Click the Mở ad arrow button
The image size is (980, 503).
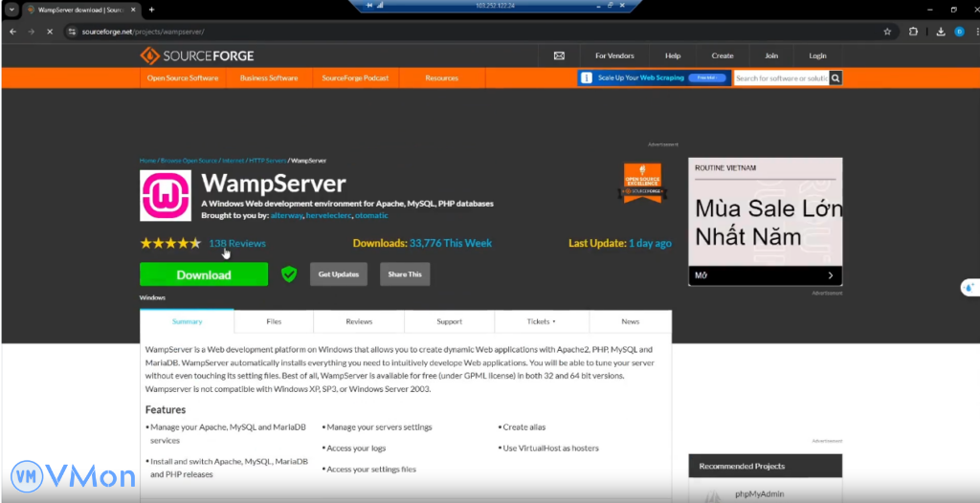(830, 275)
